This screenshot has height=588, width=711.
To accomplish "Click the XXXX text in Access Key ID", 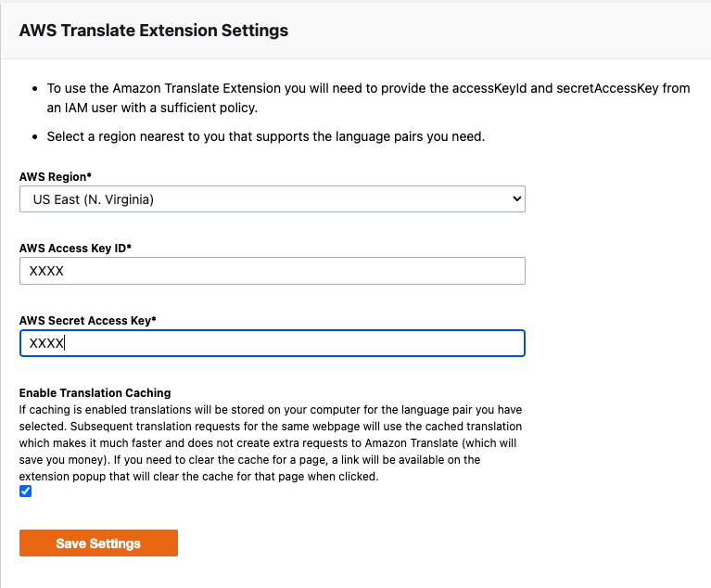I will pos(46,271).
